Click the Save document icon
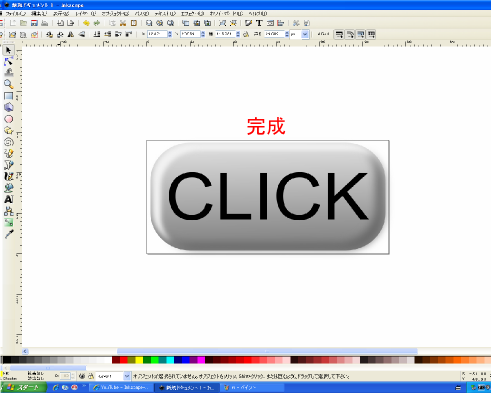The image size is (491, 393). coord(34,23)
